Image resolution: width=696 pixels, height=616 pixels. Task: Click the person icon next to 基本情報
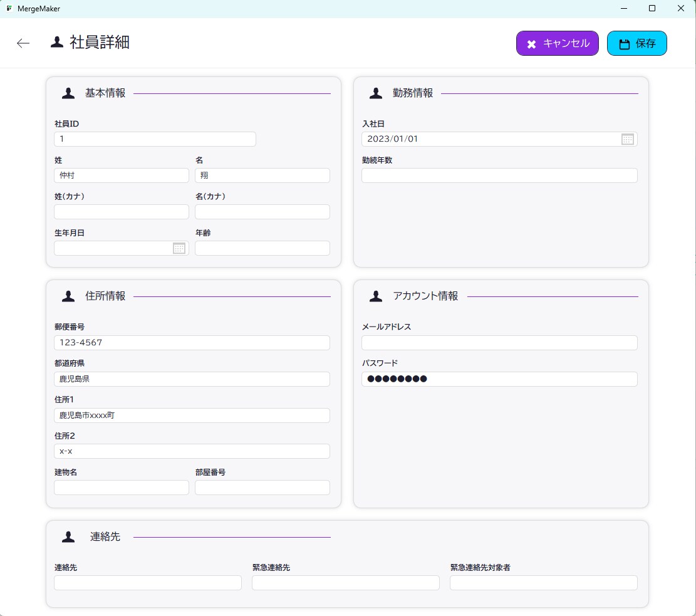click(68, 93)
